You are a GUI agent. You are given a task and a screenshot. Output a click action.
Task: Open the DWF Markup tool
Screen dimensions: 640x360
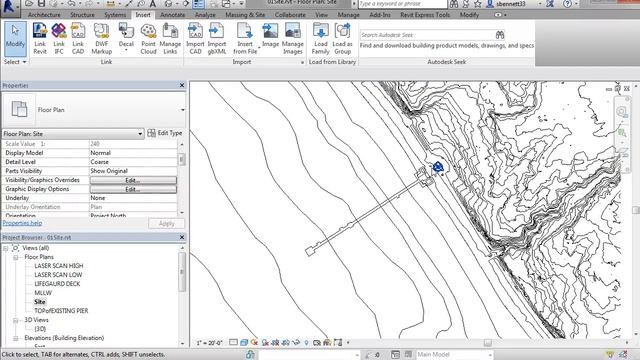coord(101,39)
